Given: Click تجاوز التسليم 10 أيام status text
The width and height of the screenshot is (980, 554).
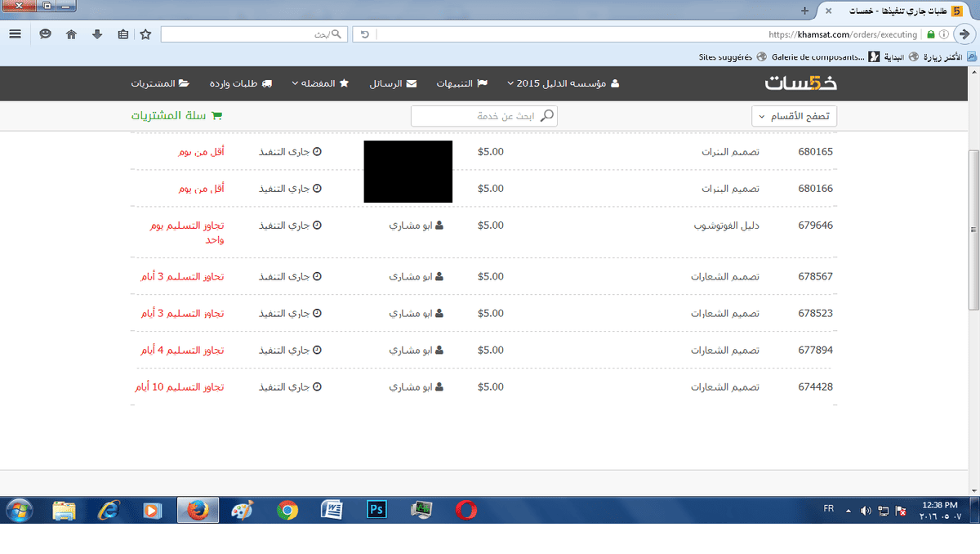Looking at the screenshot, I should point(179,386).
